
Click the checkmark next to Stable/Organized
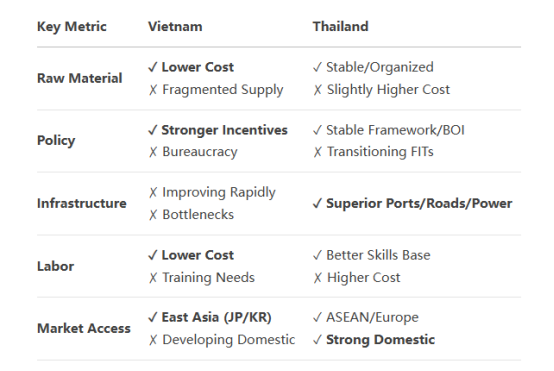(x=317, y=67)
